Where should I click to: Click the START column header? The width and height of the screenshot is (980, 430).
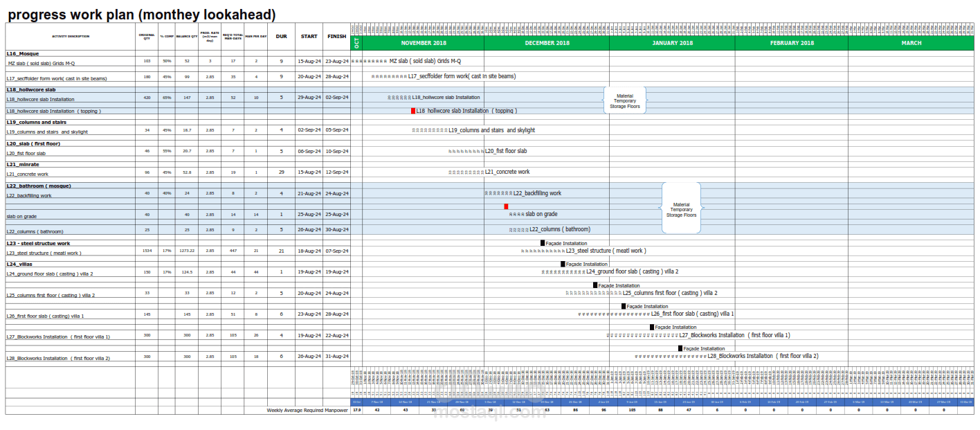pyautogui.click(x=309, y=36)
